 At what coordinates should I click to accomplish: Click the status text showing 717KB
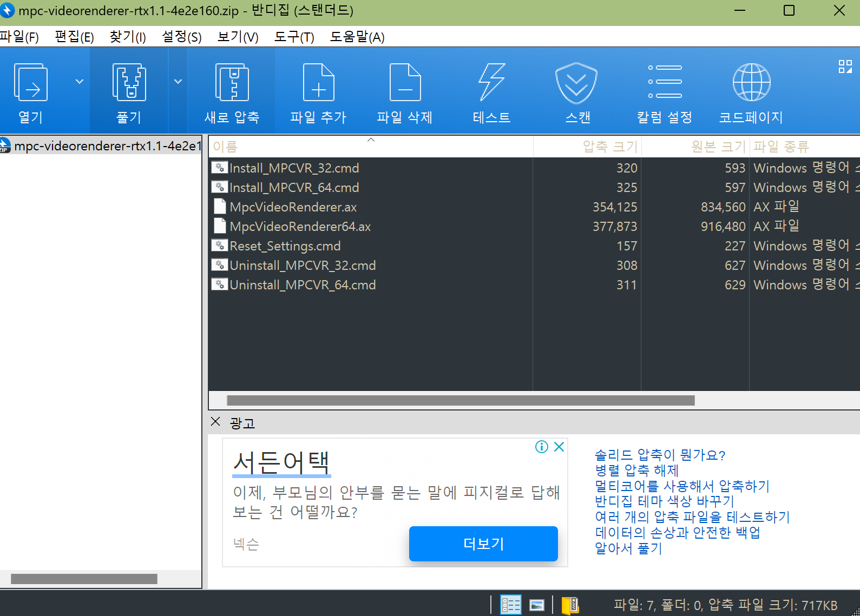point(725,605)
